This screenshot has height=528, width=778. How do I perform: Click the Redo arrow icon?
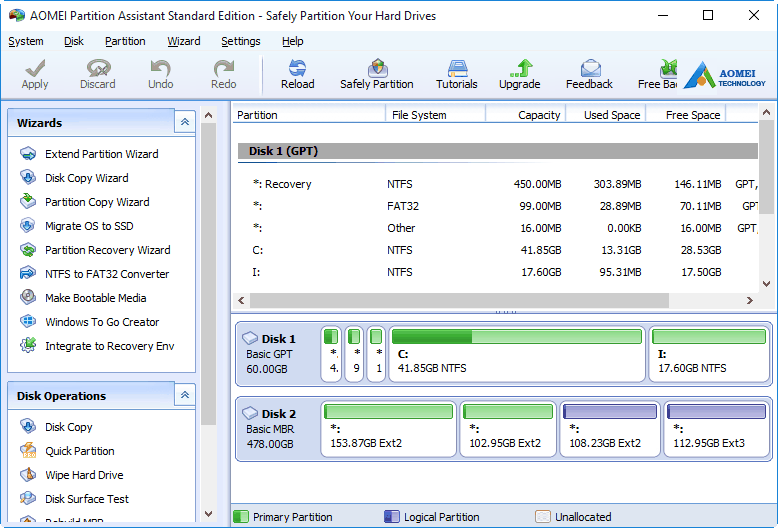tap(223, 68)
